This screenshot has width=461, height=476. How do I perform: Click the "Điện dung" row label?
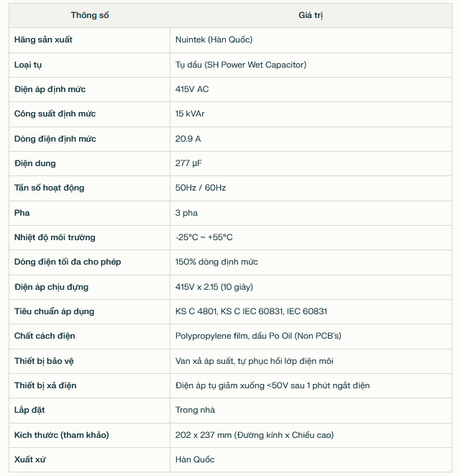(35, 163)
